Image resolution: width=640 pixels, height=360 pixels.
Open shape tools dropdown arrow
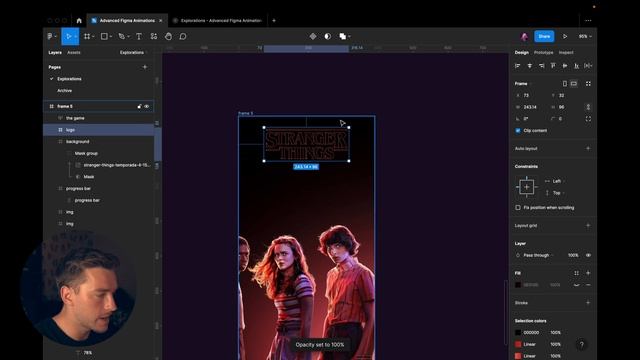pyautogui.click(x=111, y=36)
